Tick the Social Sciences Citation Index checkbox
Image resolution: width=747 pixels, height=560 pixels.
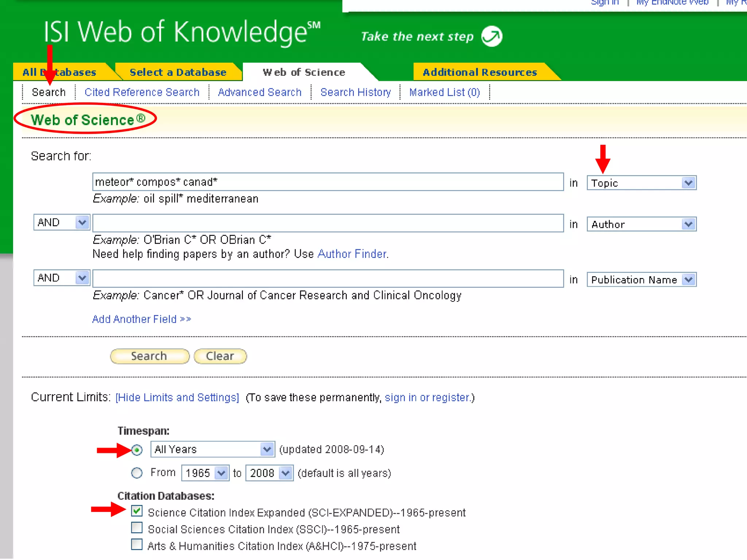137,528
